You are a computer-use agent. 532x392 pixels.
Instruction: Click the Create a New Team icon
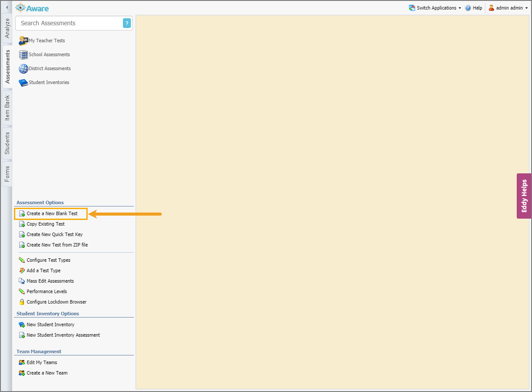[x=22, y=373]
